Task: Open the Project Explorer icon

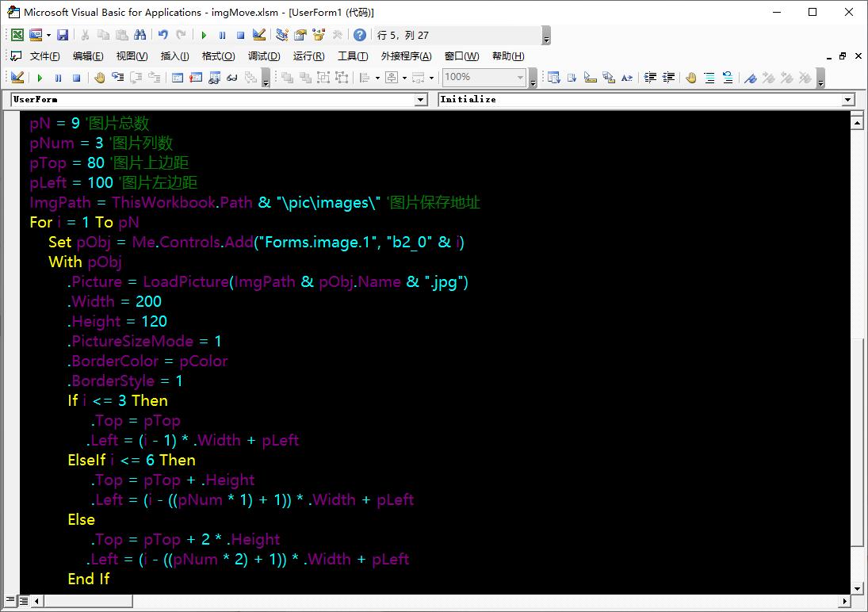Action: pos(281,35)
